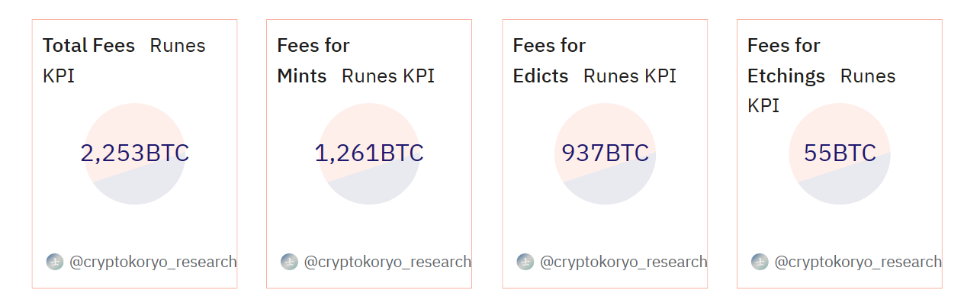The width and height of the screenshot is (980, 303).
Task: Click pie background circle in Etchings card
Action: tap(840, 153)
